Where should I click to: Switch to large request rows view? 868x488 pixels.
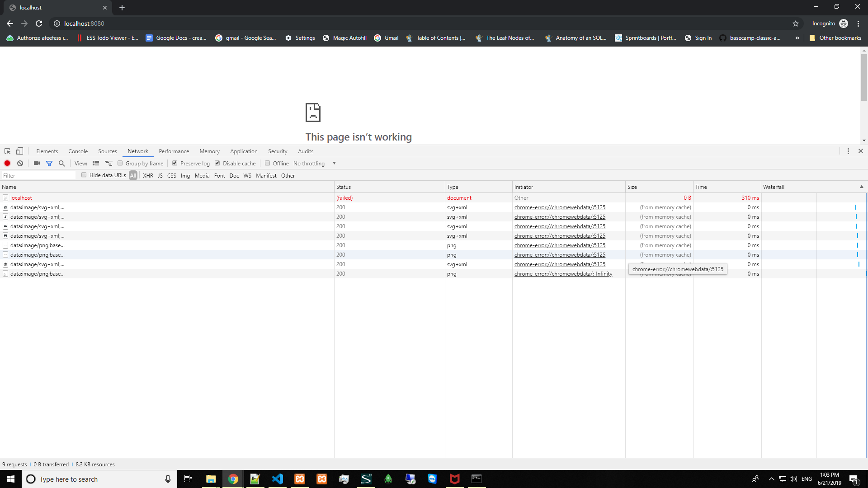point(96,164)
